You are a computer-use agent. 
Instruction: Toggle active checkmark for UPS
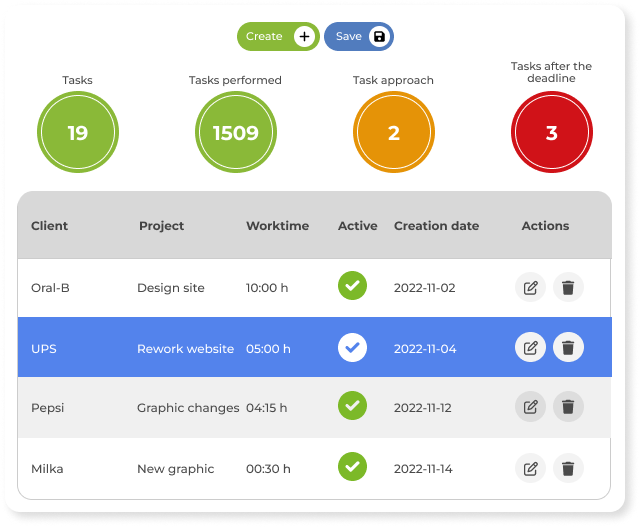[x=352, y=348]
